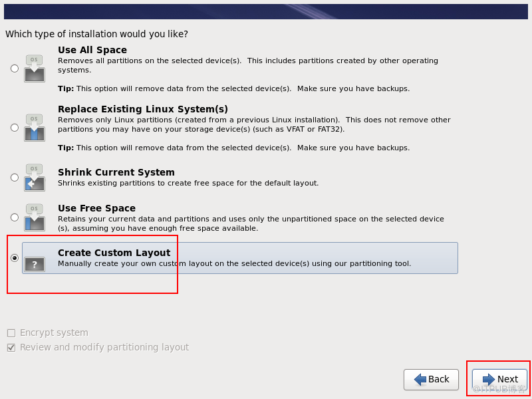Click the Create Custom Layout question-mark icon
Screen dimensions: 532x399
[35, 264]
